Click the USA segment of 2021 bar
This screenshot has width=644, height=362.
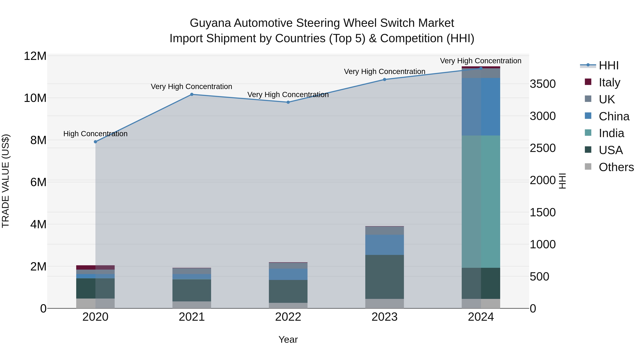(192, 290)
